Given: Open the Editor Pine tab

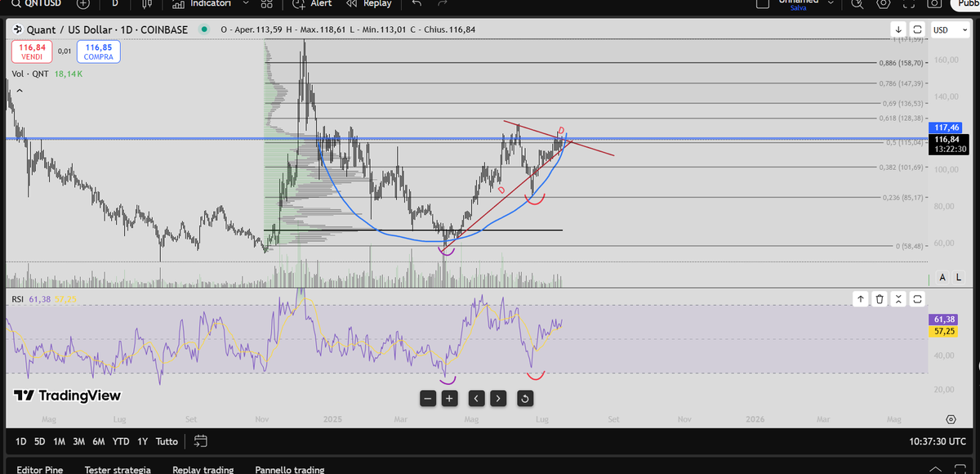Looking at the screenshot, I should (41, 469).
